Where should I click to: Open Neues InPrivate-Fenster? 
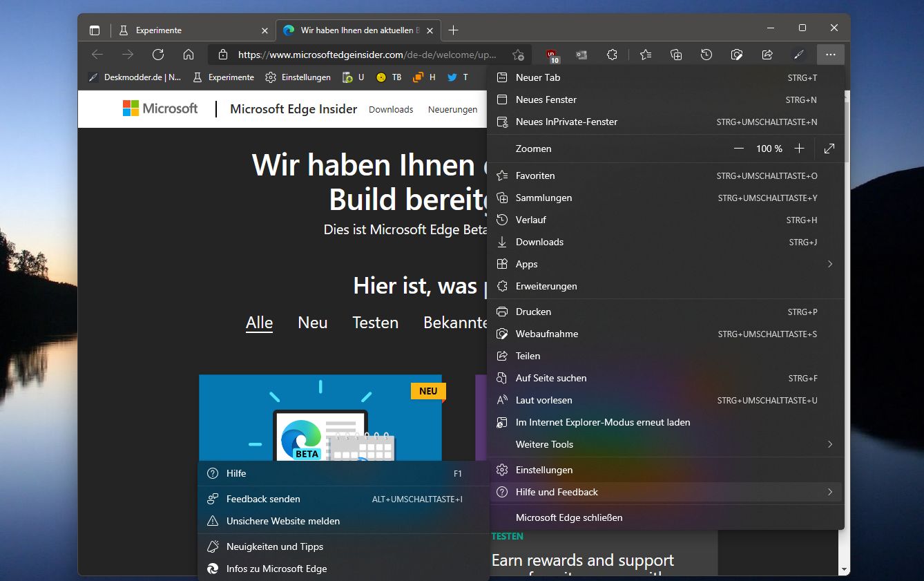tap(666, 122)
